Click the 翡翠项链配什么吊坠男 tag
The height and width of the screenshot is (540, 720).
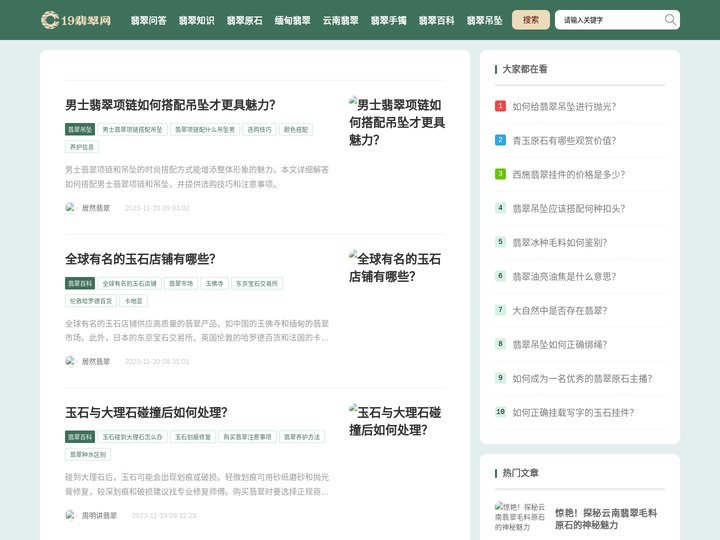pyautogui.click(x=205, y=129)
